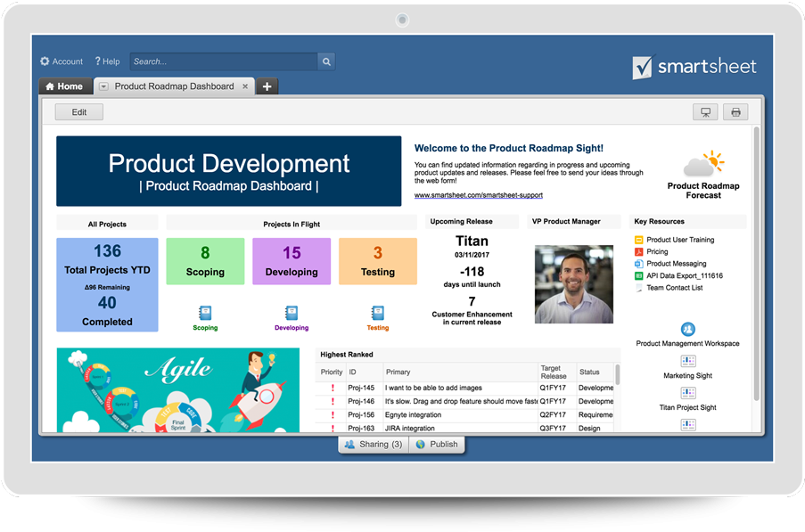Click the plus to add a new tab
805x532 pixels.
tap(267, 86)
